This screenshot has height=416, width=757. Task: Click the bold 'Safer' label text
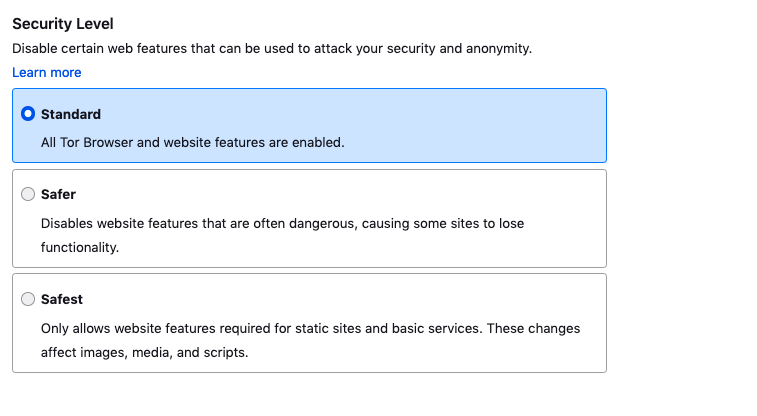(x=58, y=195)
